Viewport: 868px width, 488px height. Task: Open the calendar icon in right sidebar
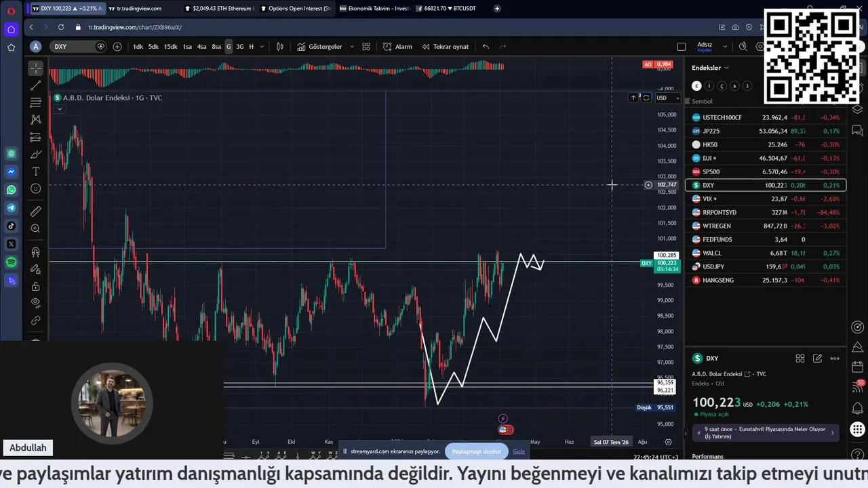tap(858, 367)
